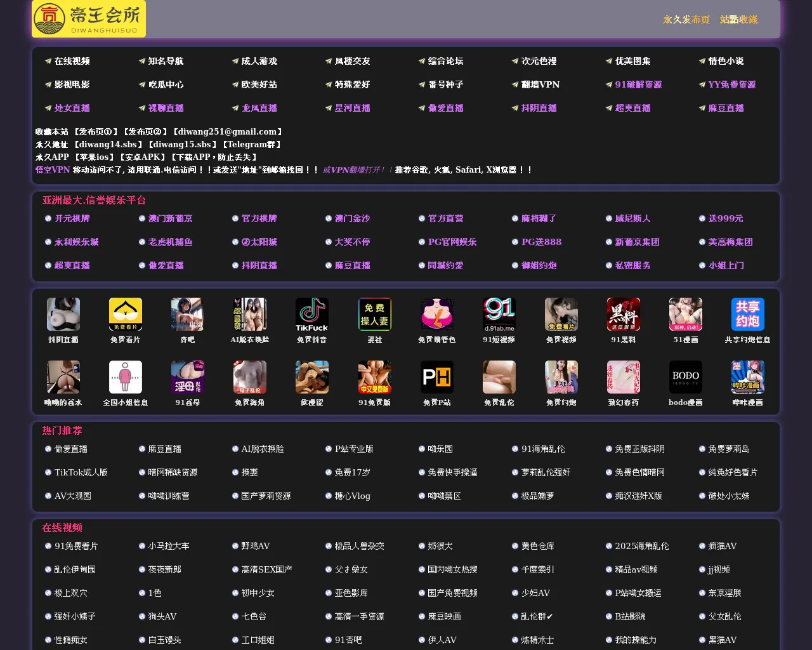Click the 哔咔漫画 icon

(x=747, y=378)
